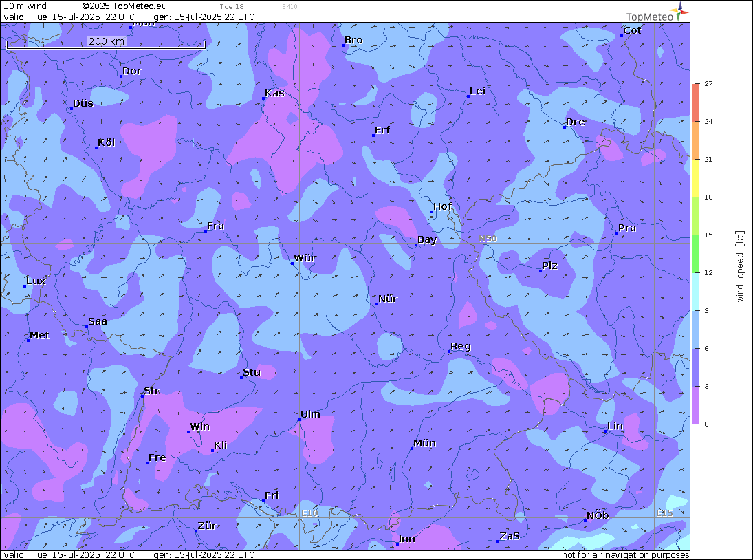Select the 'Lux' city label
753x560 pixels.
(x=36, y=281)
